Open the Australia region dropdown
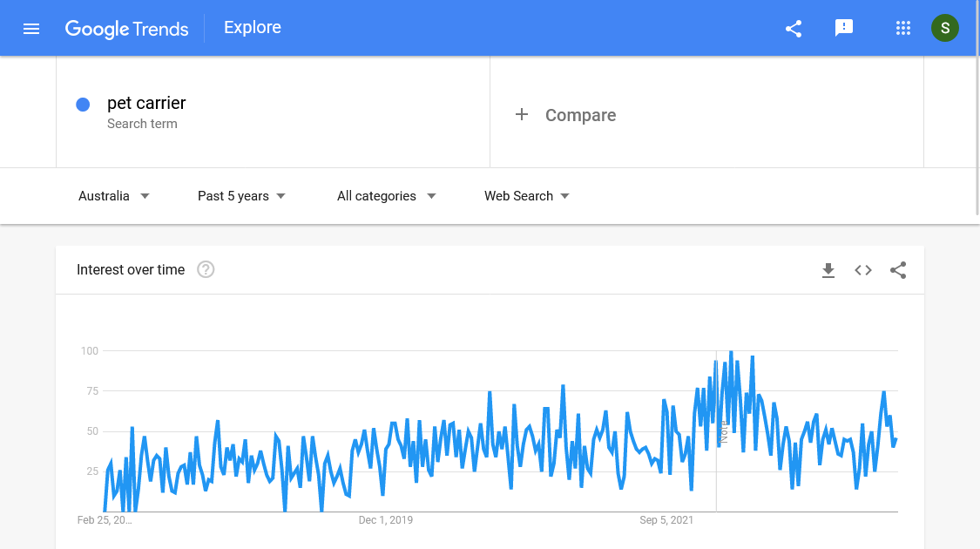This screenshot has height=549, width=980. 113,196
